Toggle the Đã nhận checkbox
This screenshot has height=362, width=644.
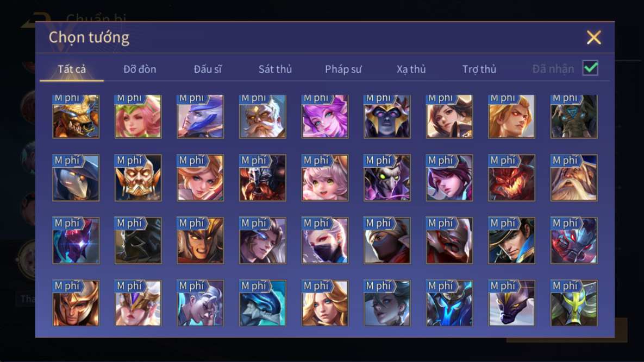click(x=590, y=68)
